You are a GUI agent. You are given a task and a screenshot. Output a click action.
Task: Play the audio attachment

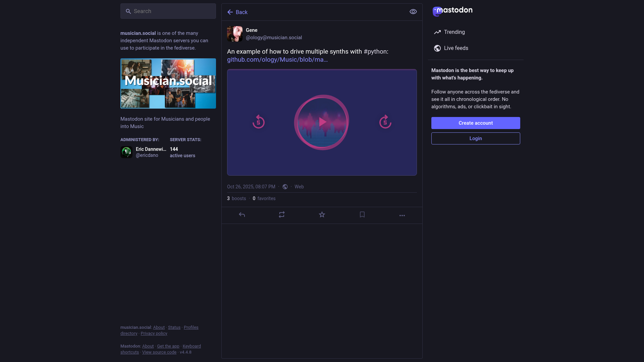322,122
